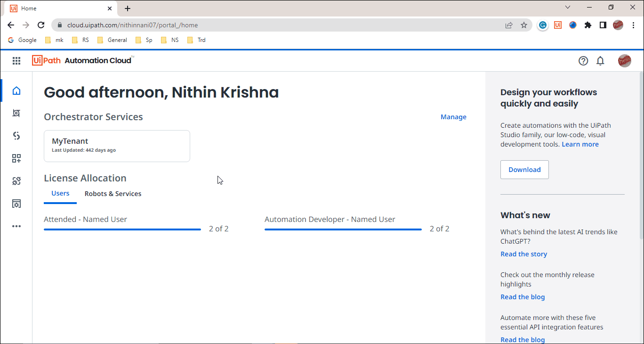Switch to the Robots & Services tab
Image resolution: width=644 pixels, height=344 pixels.
(x=113, y=194)
